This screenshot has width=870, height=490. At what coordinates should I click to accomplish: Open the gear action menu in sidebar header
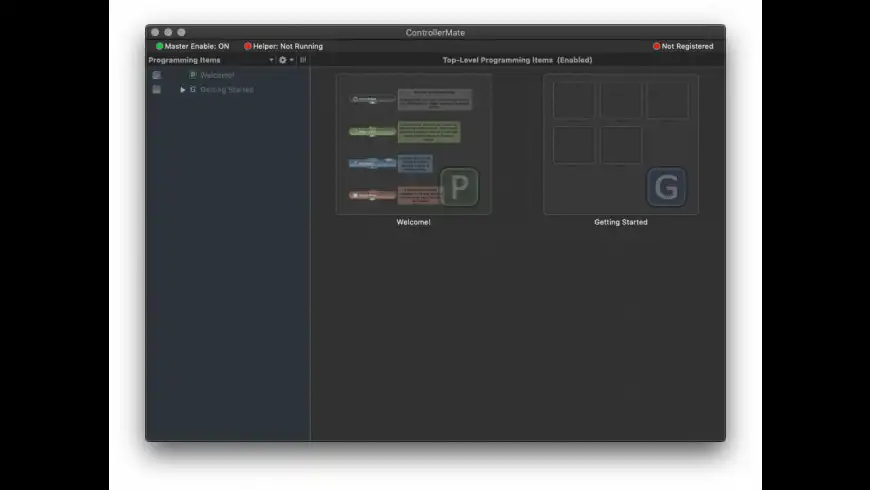[283, 60]
